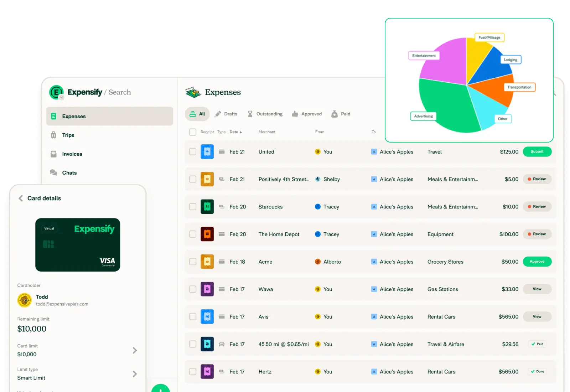Viewport: 570px width, 392px height.
Task: Click the car type icon on mileage row
Action: tap(222, 344)
